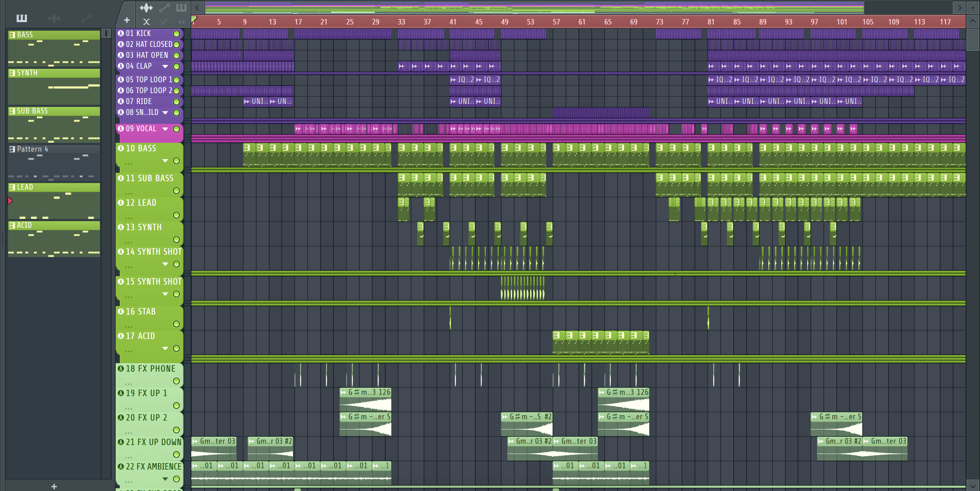Click the crossfade X icon in playlist toolbar

146,22
